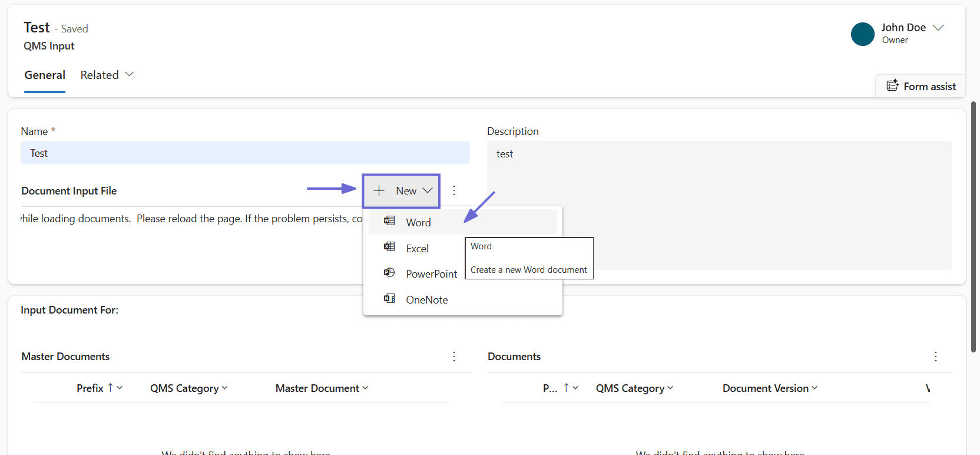Open Master Documents more commands menu
This screenshot has height=455, width=980.
coord(454,357)
